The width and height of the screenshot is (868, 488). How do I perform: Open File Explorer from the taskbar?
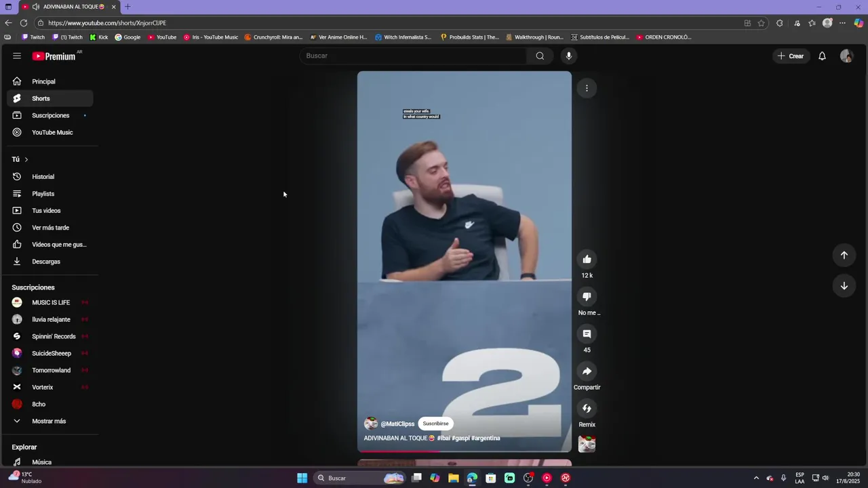454,478
